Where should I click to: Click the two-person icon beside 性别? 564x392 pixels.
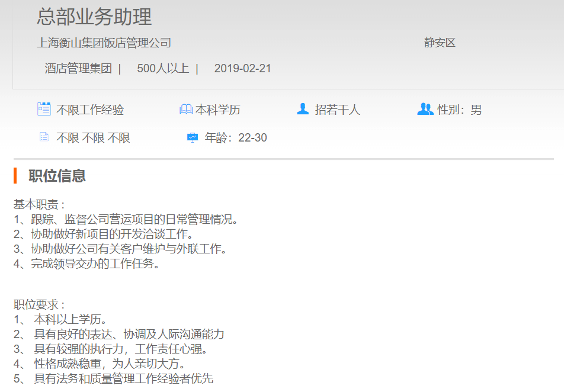(x=425, y=109)
